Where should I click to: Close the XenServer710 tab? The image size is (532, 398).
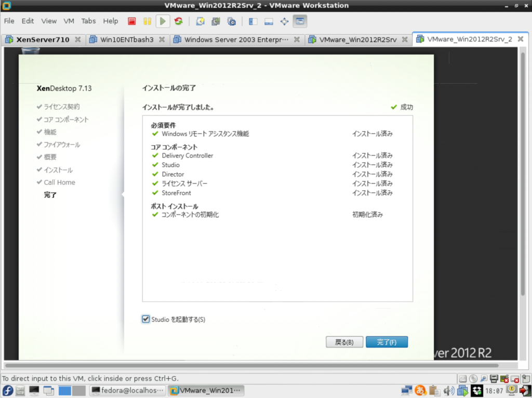click(78, 39)
